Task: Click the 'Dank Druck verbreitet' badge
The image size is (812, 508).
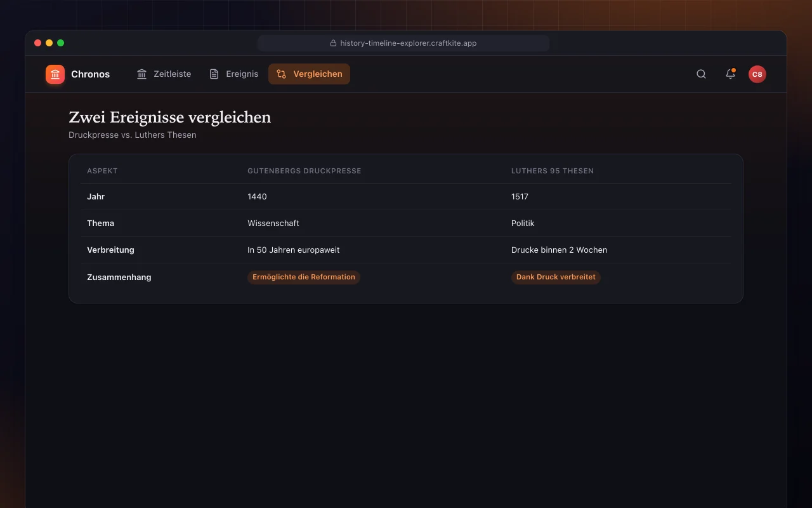Action: click(x=556, y=277)
